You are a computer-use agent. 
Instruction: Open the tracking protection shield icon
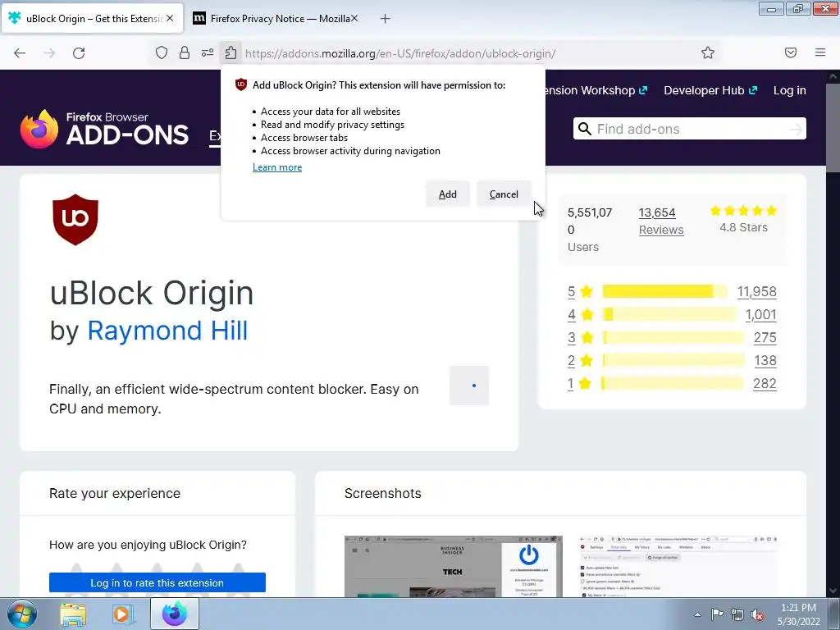point(162,52)
